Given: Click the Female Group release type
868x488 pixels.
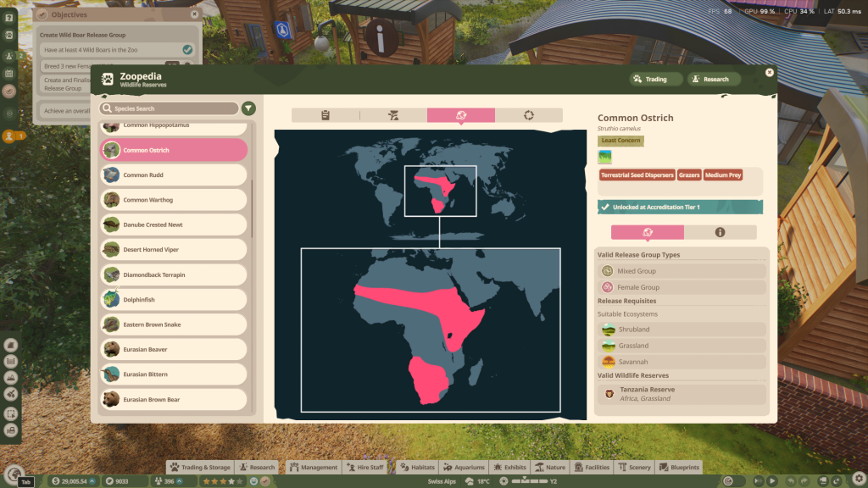Looking at the screenshot, I should [x=682, y=287].
